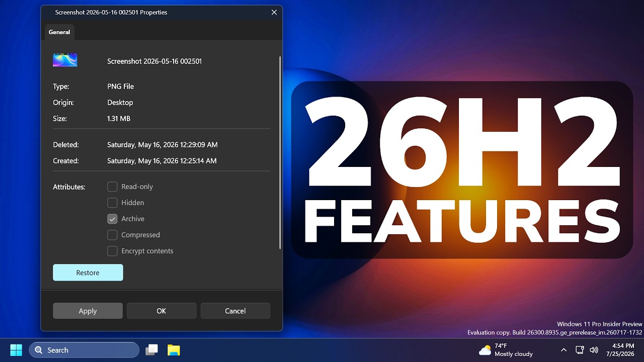Close the Properties dialog window
This screenshot has height=362, width=644.
point(274,12)
